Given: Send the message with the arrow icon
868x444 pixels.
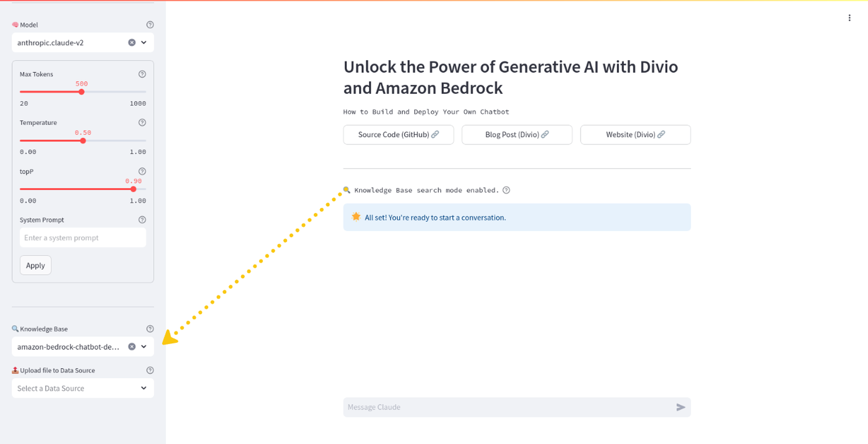Looking at the screenshot, I should [x=680, y=407].
